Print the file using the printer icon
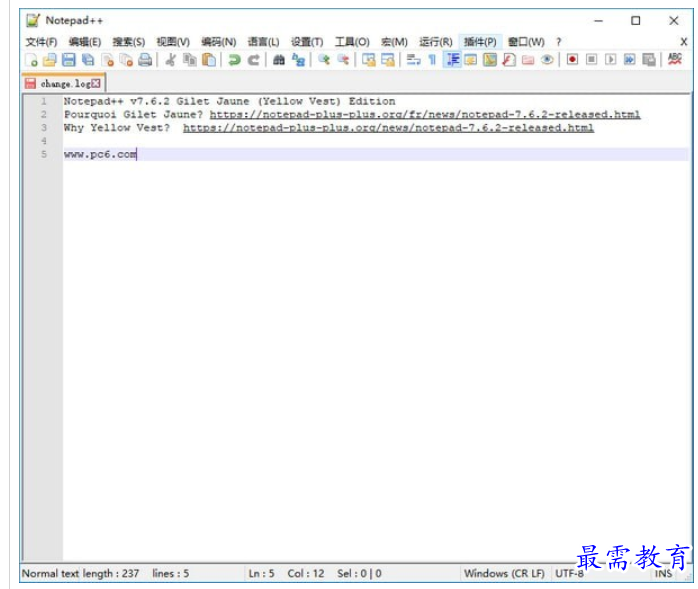This screenshot has width=698, height=589. pyautogui.click(x=145, y=60)
